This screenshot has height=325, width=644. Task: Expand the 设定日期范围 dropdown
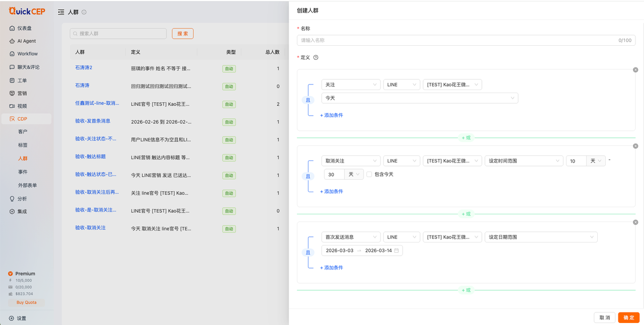point(541,237)
